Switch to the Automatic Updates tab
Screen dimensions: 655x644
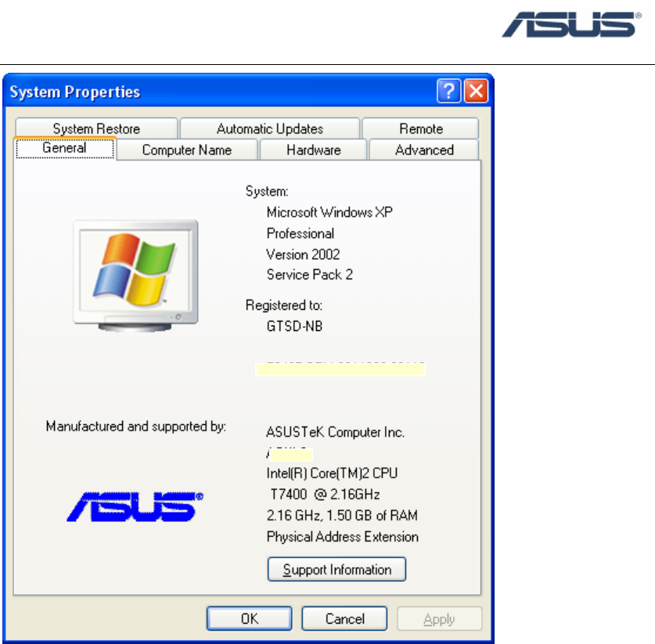pyautogui.click(x=270, y=128)
